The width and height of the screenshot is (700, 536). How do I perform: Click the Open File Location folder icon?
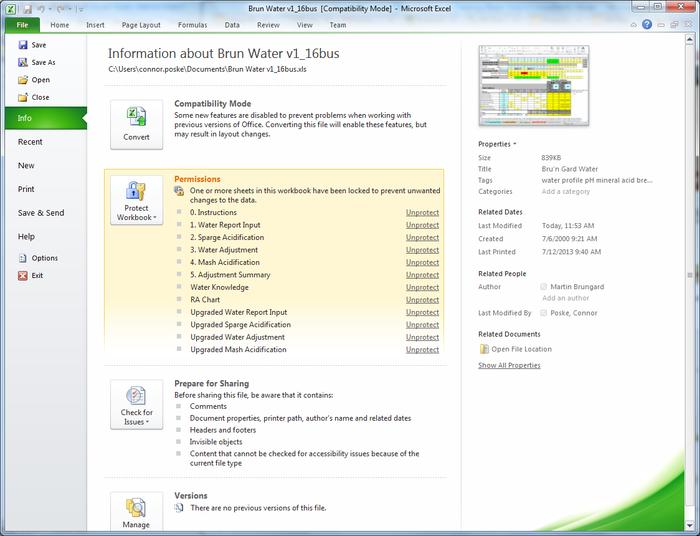click(x=484, y=349)
